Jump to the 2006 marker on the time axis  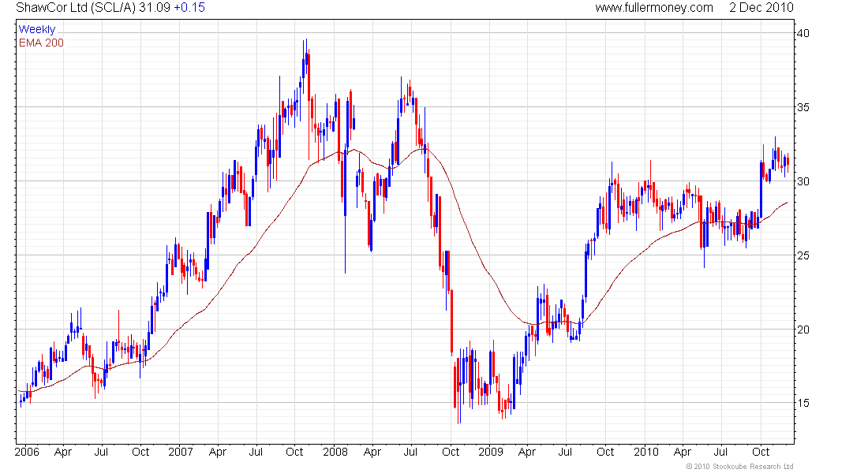[x=26, y=453]
